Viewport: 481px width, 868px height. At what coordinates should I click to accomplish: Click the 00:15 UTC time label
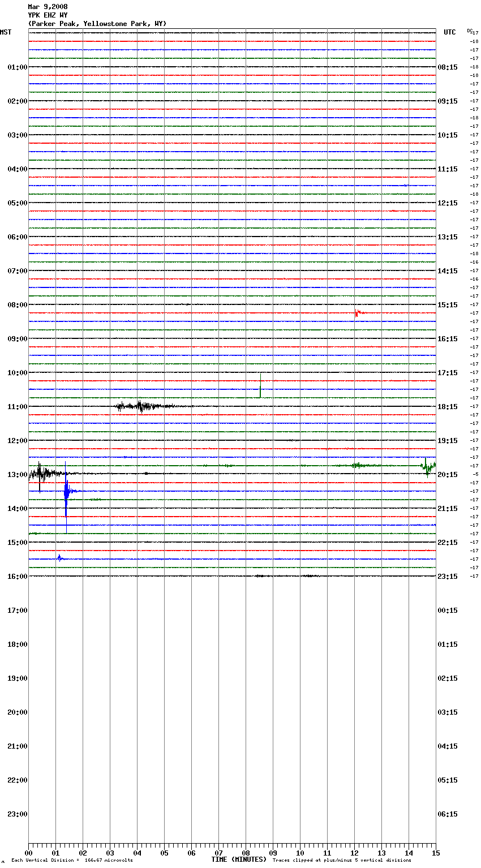coord(448,610)
